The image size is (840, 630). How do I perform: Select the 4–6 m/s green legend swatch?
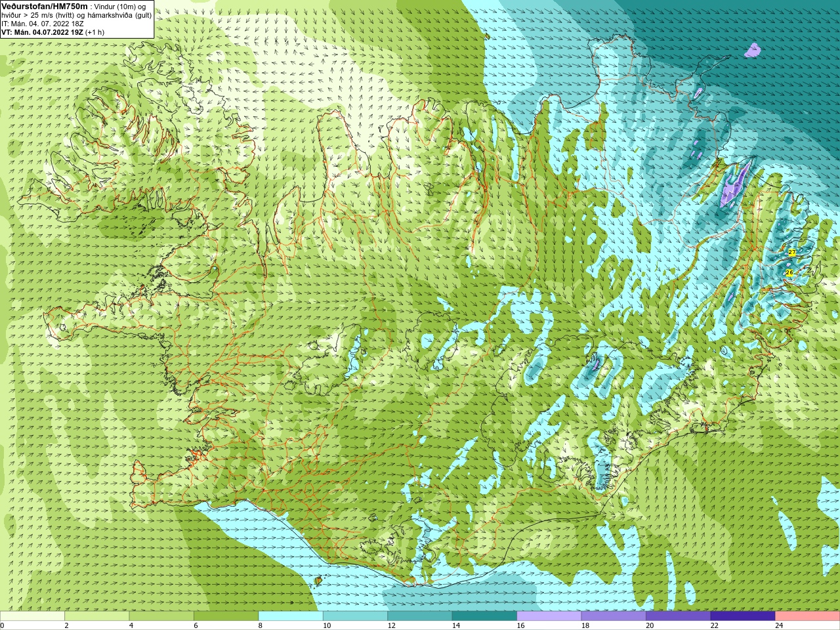(161, 616)
